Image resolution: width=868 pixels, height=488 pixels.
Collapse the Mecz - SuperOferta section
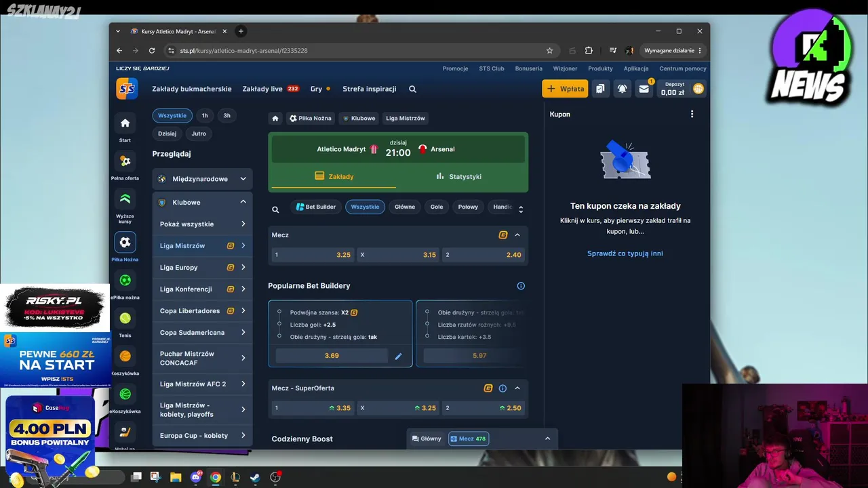[x=517, y=388]
